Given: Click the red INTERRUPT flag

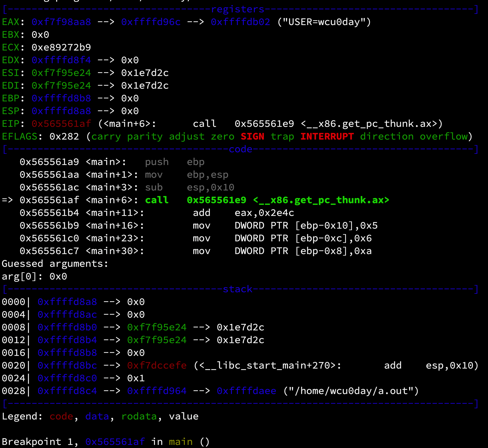Looking at the screenshot, I should 327,136.
